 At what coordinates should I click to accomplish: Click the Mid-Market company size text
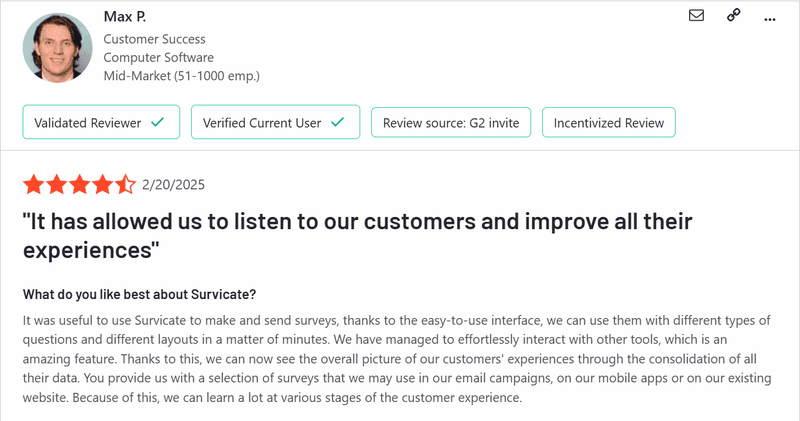pos(182,75)
